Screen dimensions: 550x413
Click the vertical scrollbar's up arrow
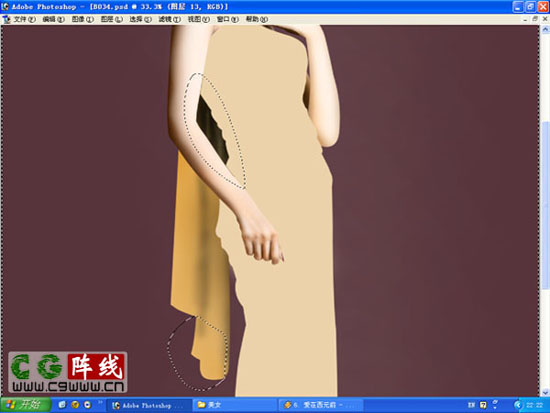point(545,30)
